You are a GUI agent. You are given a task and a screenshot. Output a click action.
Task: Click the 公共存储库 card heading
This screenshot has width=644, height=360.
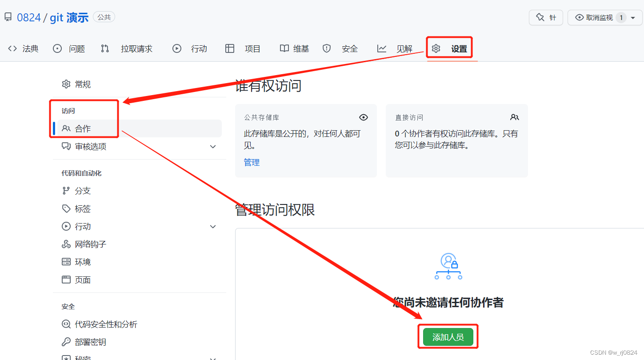262,117
